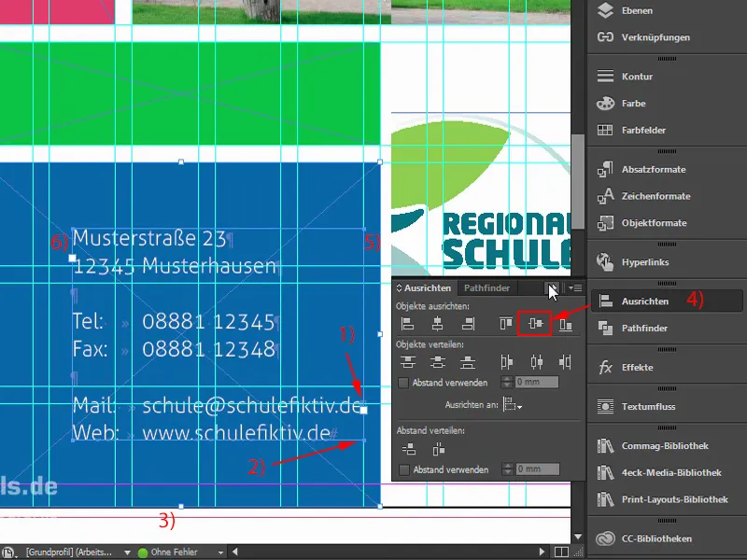Toggle split layout view icon
Image resolution: width=747 pixels, height=560 pixels.
tap(562, 552)
